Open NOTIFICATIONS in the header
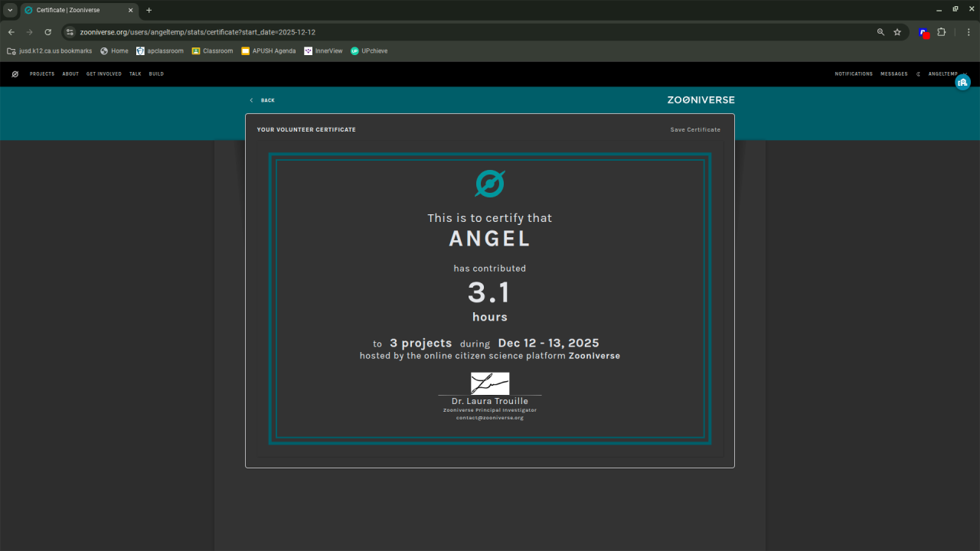980x551 pixels. click(x=854, y=74)
